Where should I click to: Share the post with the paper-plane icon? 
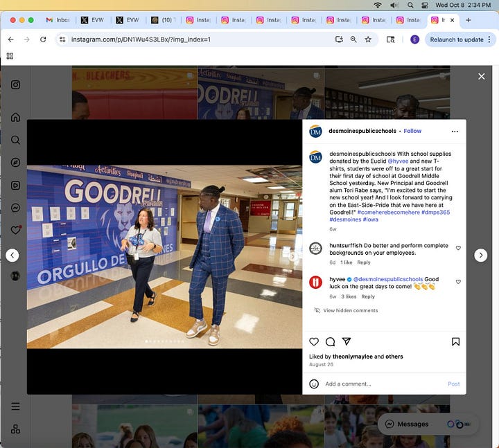(347, 341)
